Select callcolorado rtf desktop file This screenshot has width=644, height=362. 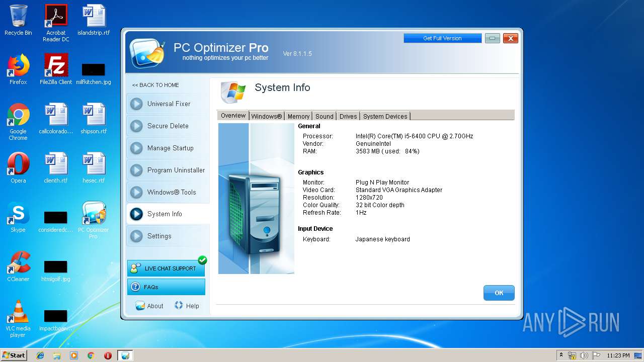[x=56, y=119]
